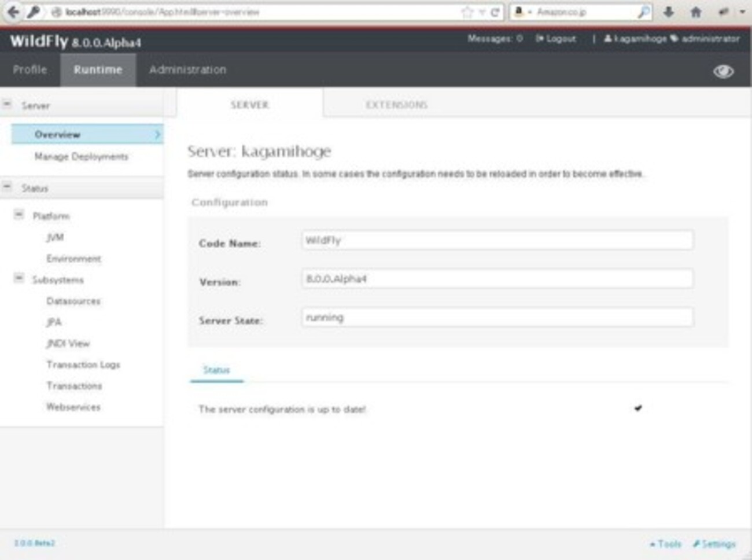Click the "Server State:" label

(231, 320)
